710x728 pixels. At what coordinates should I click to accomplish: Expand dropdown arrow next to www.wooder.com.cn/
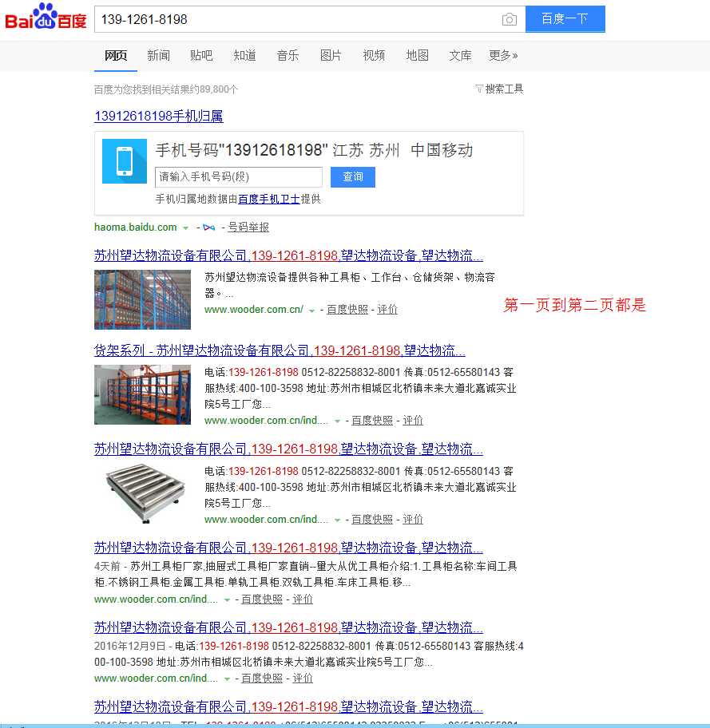pyautogui.click(x=311, y=311)
